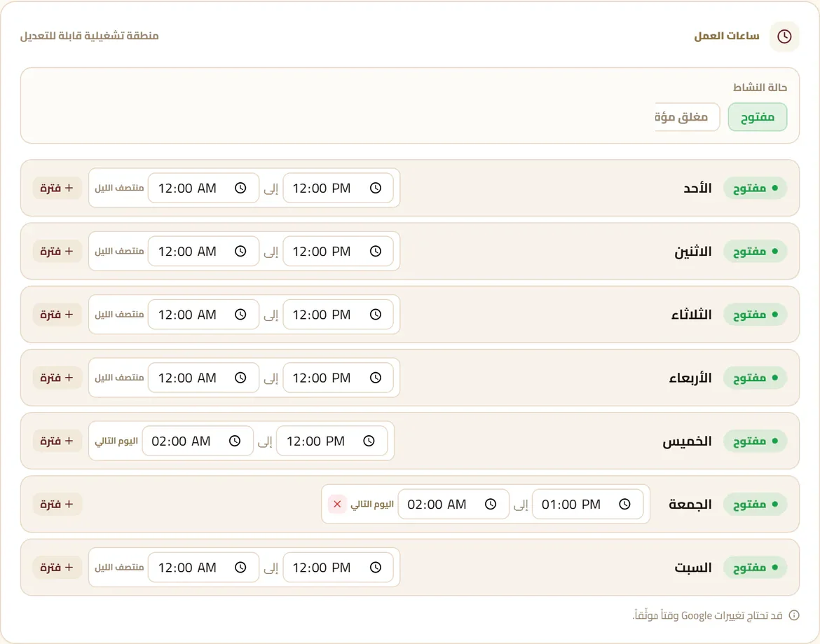
Task: Edit the السبت opening time 12:00 PM
Action: [x=338, y=568]
